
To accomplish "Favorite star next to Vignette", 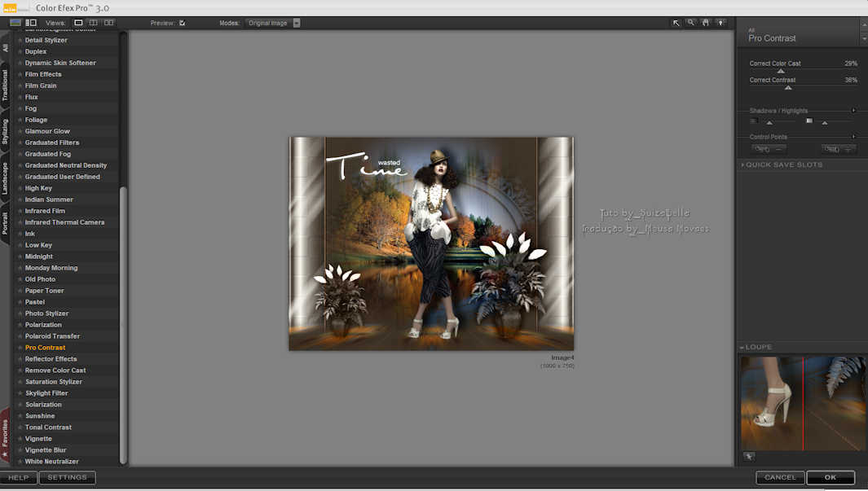I will 20,439.
